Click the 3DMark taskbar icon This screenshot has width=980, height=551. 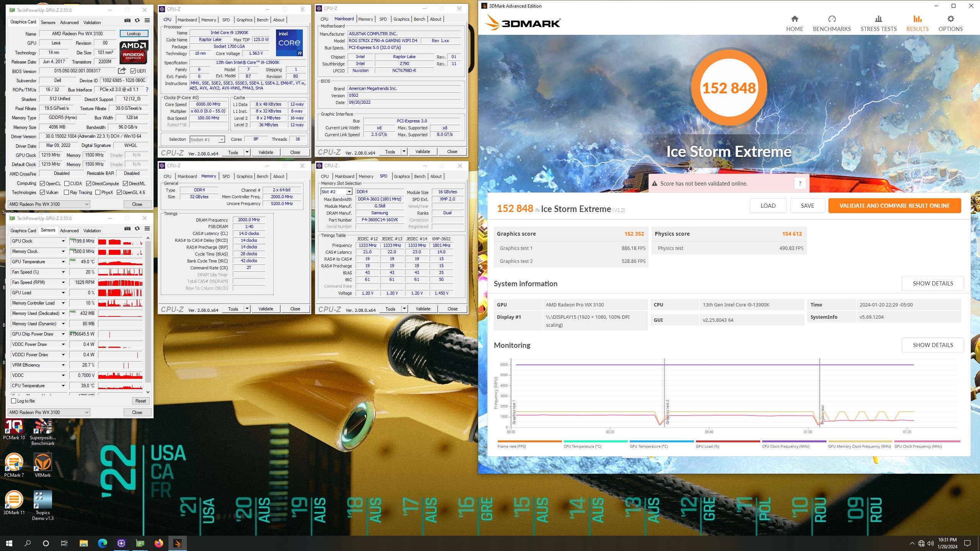coord(177,543)
